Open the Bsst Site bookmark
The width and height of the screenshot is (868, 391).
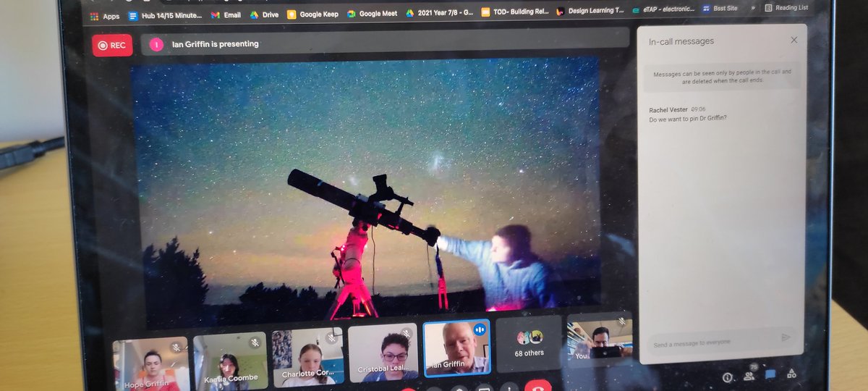(x=720, y=9)
